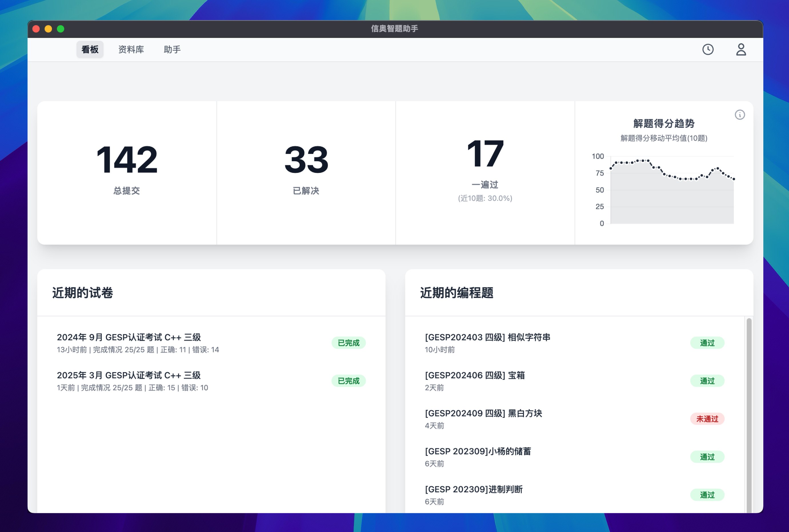Click the 解题得分趋势 chart title
This screenshot has width=789, height=532.
[x=664, y=124]
